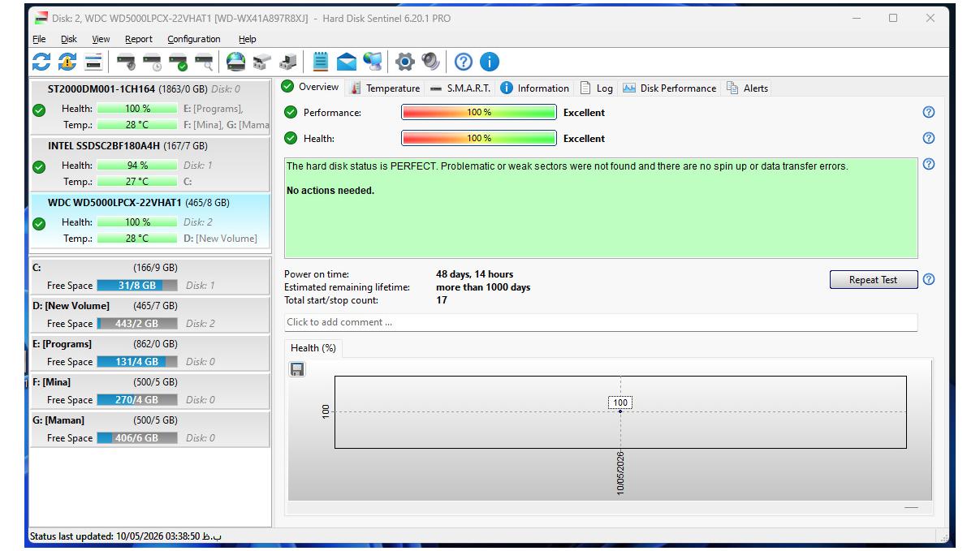Click the help icon beside the Health bar
Viewport: 980px width, 551px height.
coord(929,138)
